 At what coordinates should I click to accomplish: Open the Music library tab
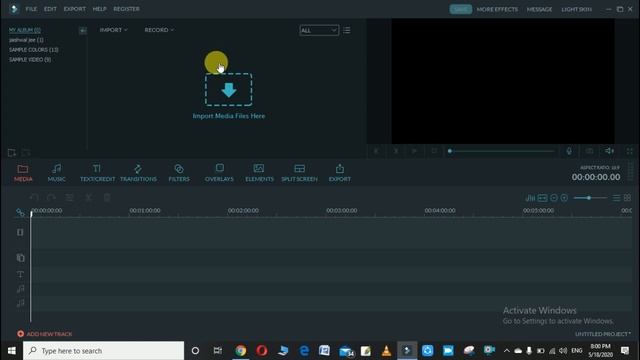(x=56, y=173)
